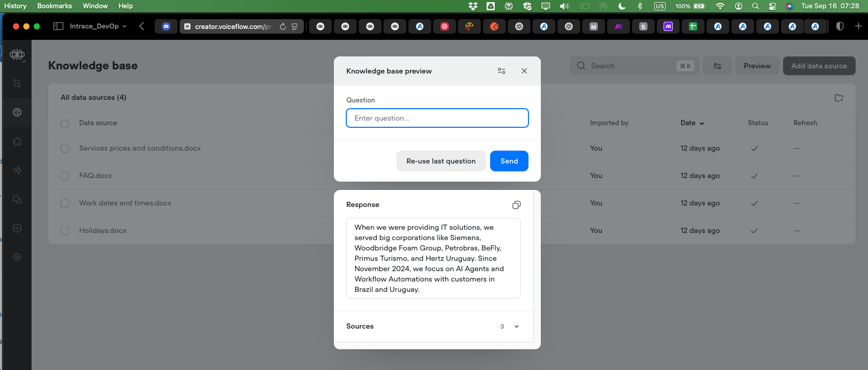Toggle Focus moon icon in menu bar
868x370 pixels.
coord(622,6)
